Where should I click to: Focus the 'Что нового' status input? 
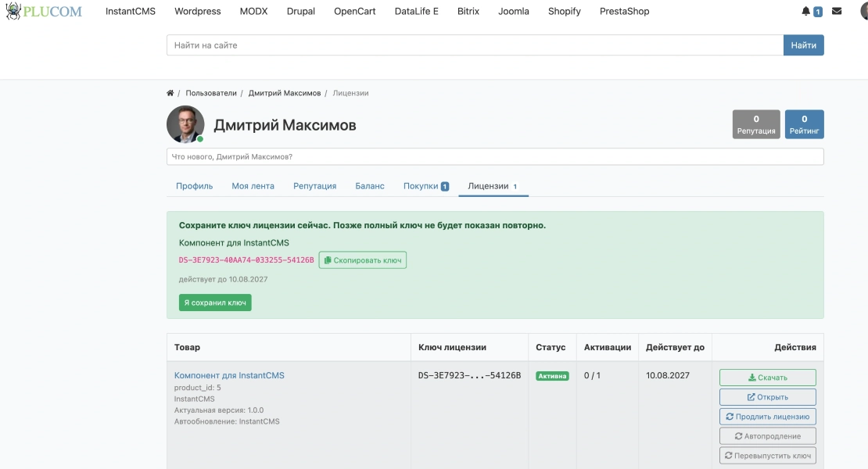[x=495, y=156]
